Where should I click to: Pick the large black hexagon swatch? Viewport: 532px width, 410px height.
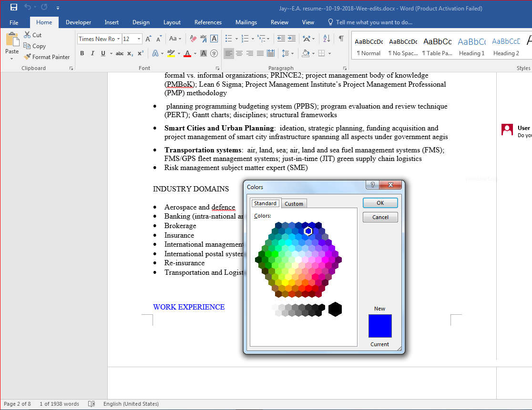pos(335,309)
